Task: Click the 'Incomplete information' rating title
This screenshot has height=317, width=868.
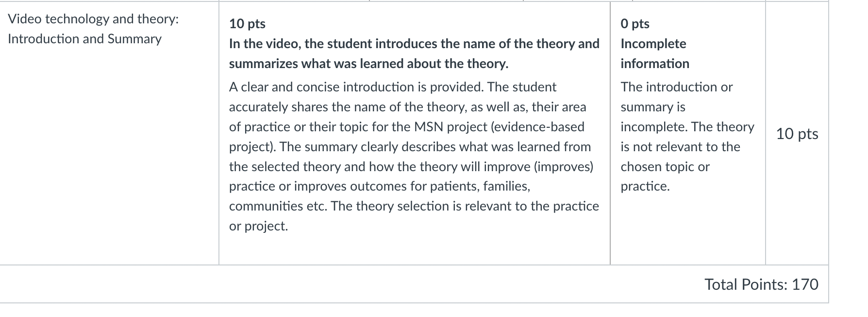Action: (655, 53)
